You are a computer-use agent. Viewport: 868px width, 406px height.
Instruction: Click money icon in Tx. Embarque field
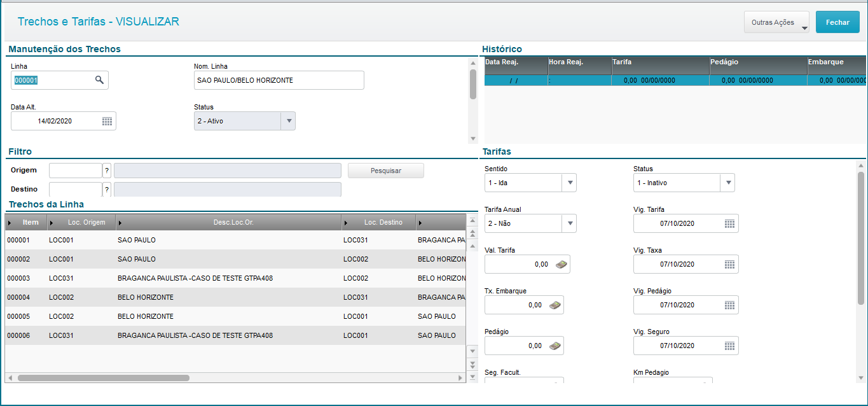555,305
